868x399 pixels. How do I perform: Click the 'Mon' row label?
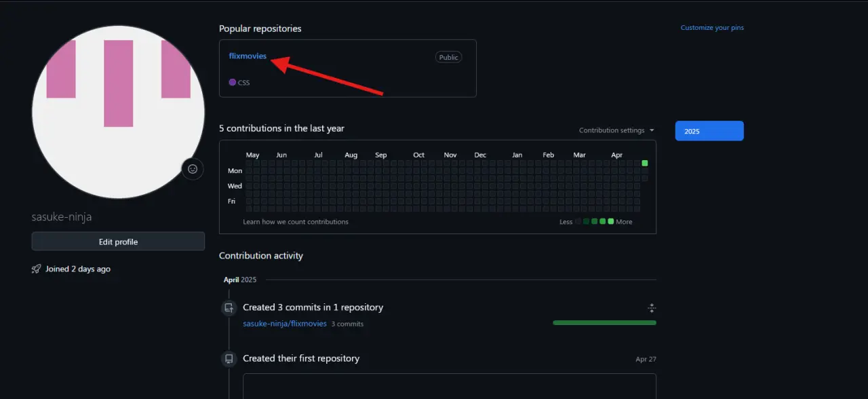click(x=235, y=171)
